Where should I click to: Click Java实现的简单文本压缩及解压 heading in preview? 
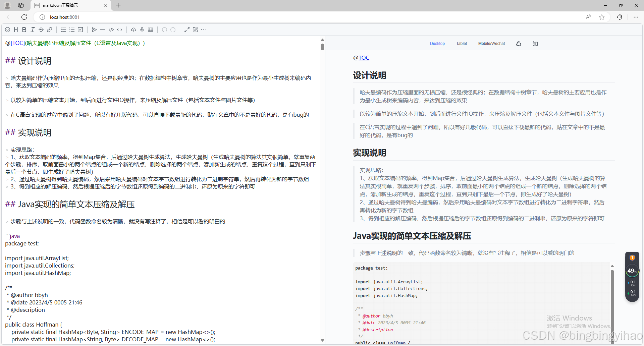tap(412, 236)
